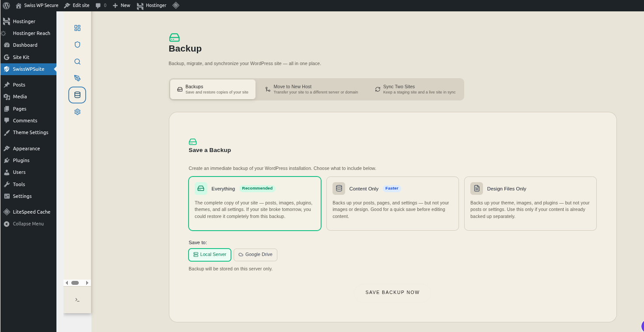This screenshot has width=644, height=332.
Task: Open the Sync Two Sites tab
Action: point(415,89)
